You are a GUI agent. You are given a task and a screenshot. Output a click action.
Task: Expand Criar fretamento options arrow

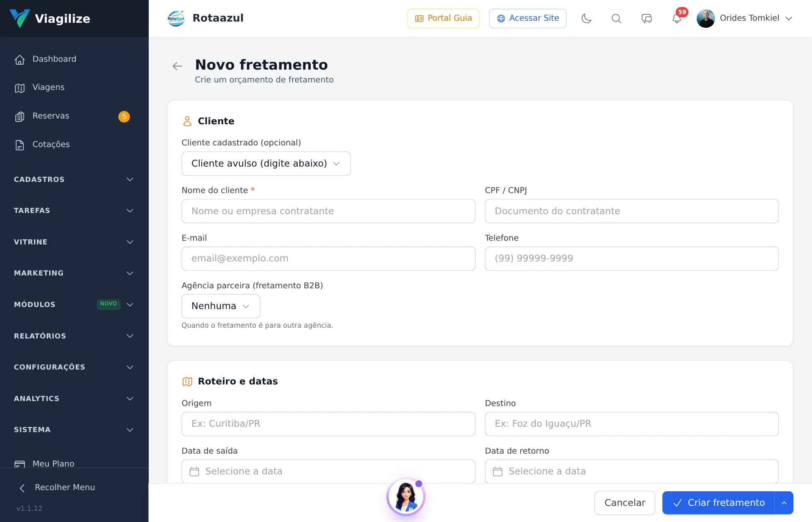tap(784, 503)
